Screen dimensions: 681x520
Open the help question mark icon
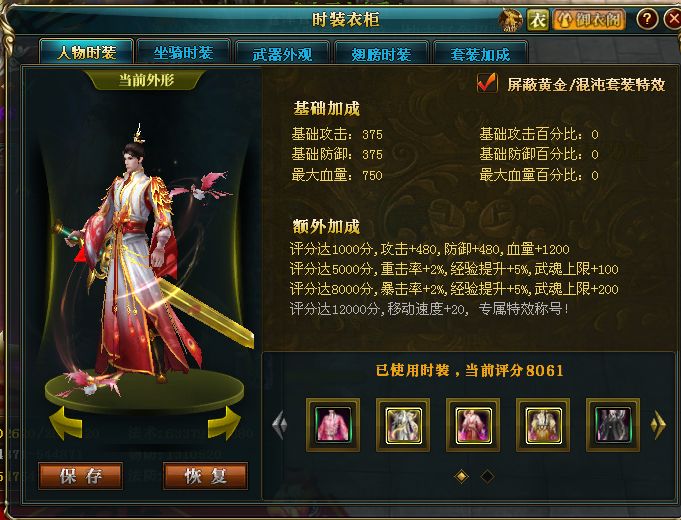[x=647, y=20]
